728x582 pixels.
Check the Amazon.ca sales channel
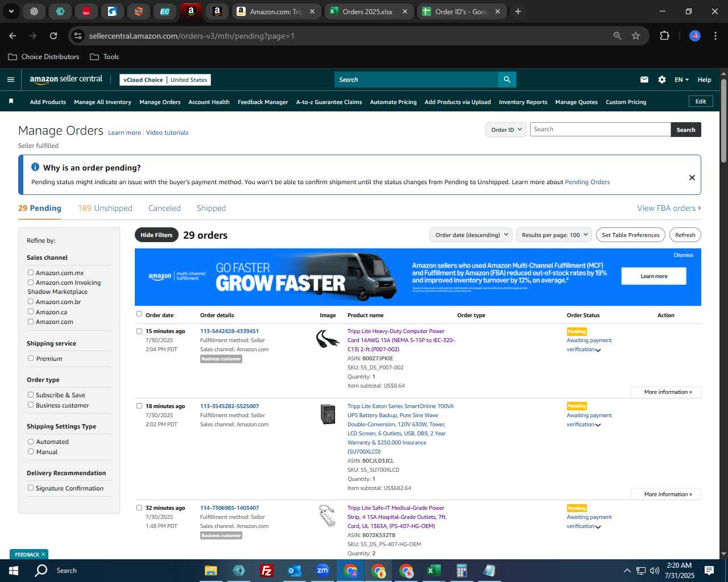31,311
